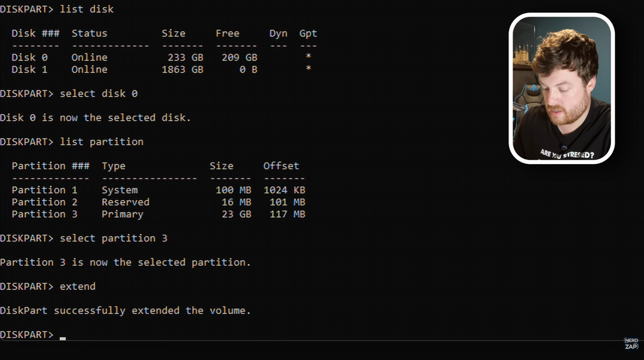Click the Offset column header

tap(281, 166)
